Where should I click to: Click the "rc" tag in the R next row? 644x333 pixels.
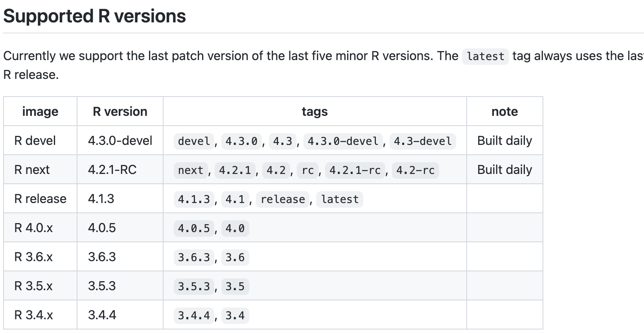point(307,170)
